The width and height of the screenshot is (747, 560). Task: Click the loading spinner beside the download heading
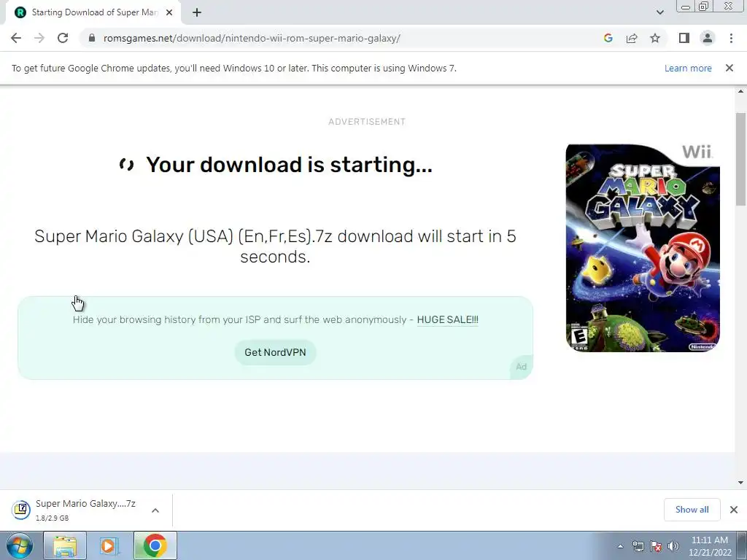(x=126, y=165)
